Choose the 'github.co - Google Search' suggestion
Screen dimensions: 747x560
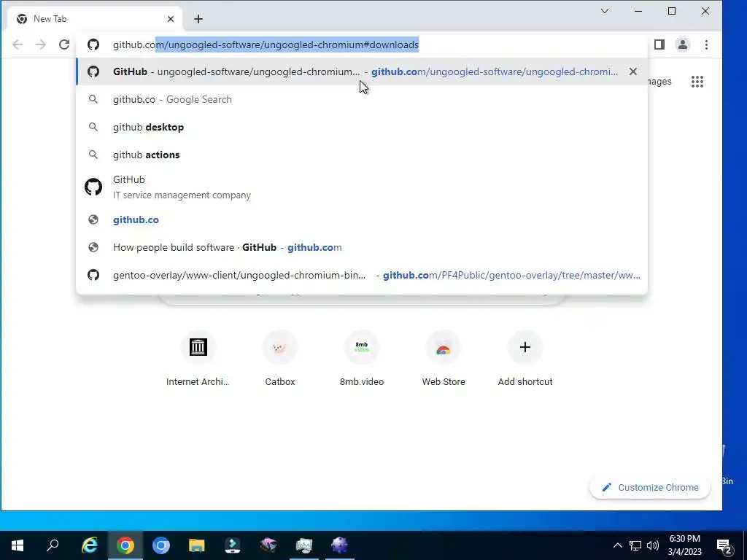362,99
